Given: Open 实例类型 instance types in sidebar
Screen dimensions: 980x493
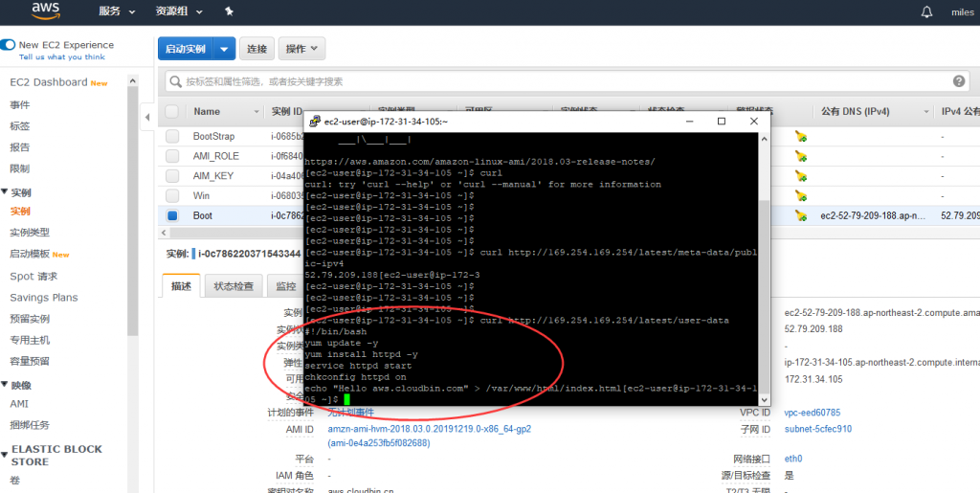Looking at the screenshot, I should (30, 233).
